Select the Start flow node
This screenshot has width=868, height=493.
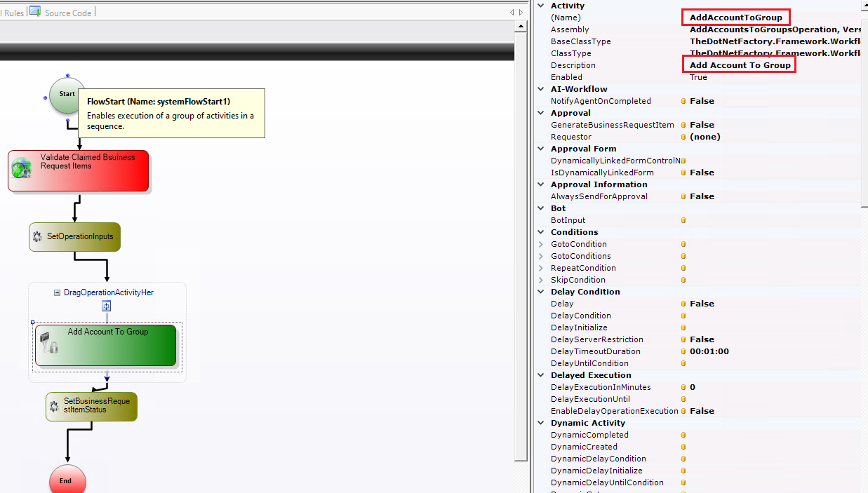click(x=67, y=94)
